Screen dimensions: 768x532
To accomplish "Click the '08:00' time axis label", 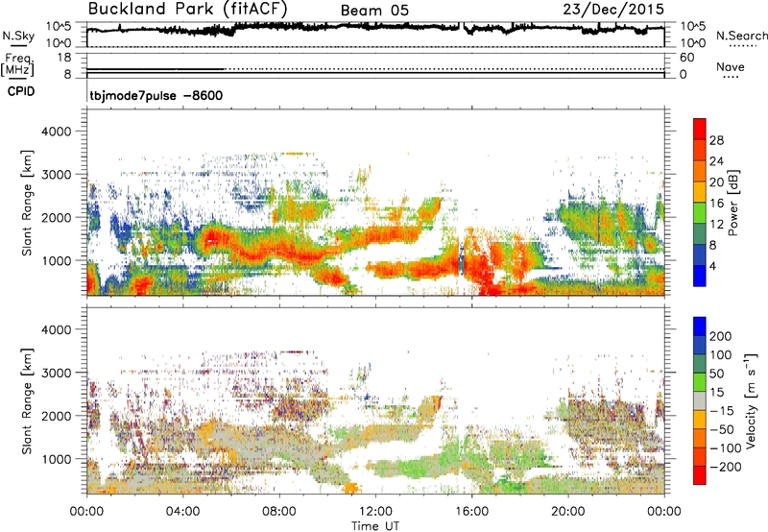I will click(x=279, y=512).
